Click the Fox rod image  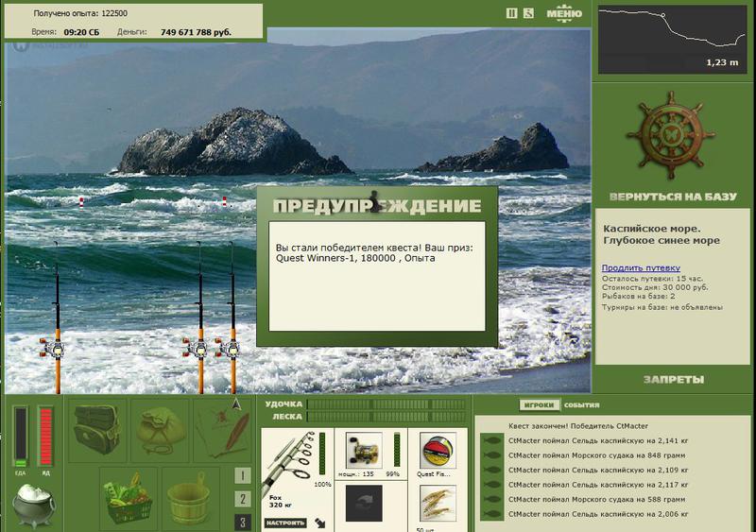[x=289, y=462]
